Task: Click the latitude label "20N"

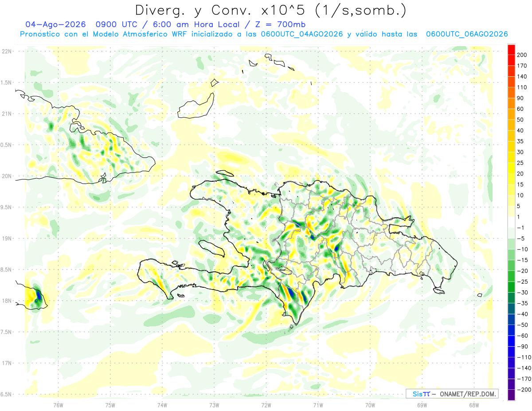Action: click(7, 176)
